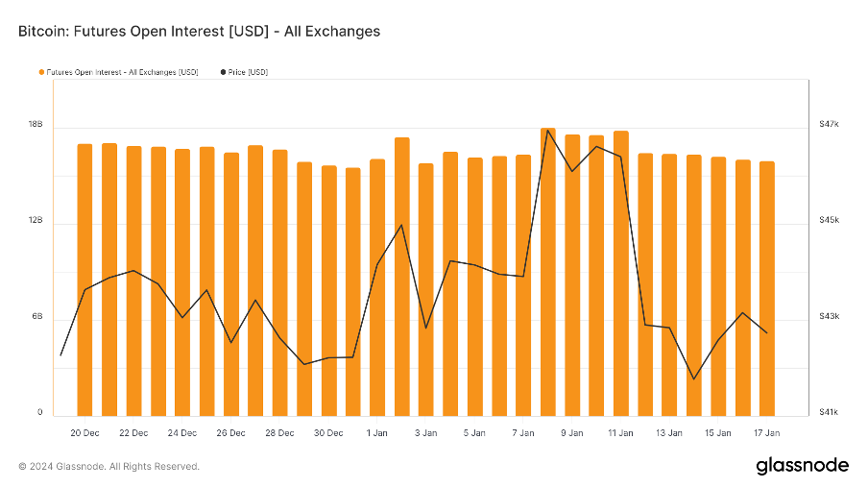Select the 20 Dec x-axis label

84,433
